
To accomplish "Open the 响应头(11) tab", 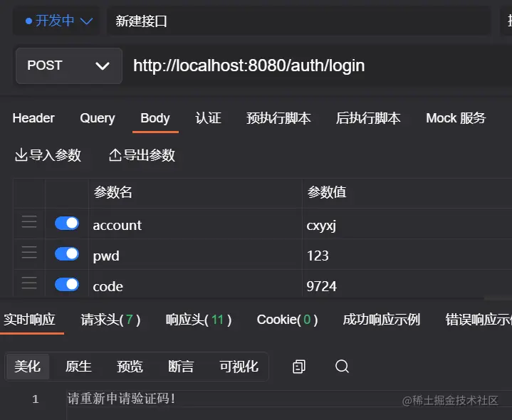I will tap(199, 320).
